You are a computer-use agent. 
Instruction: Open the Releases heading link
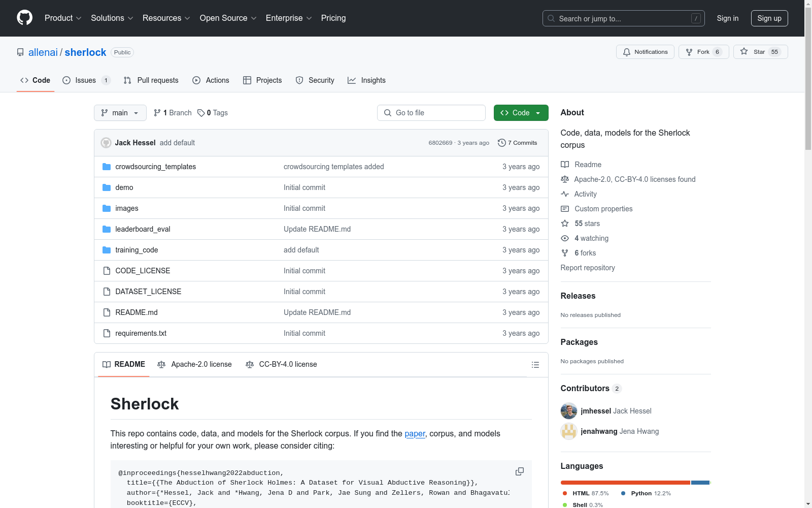(x=578, y=296)
